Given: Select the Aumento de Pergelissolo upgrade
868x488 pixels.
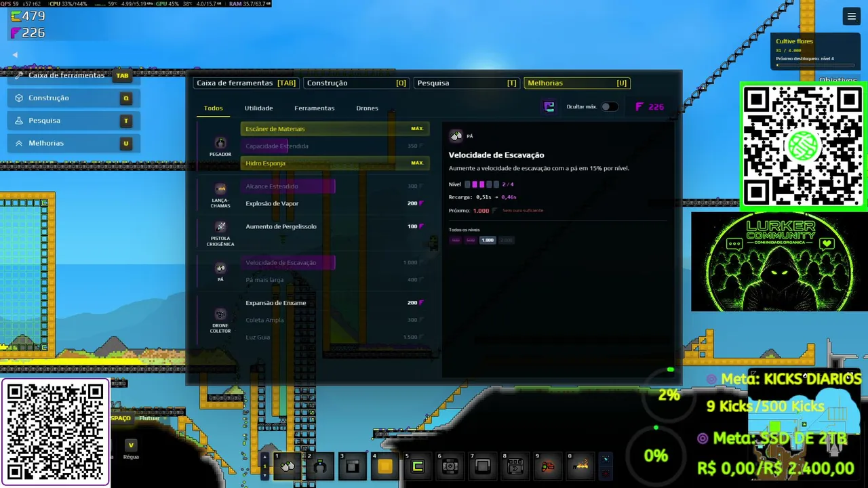Looking at the screenshot, I should tap(335, 226).
